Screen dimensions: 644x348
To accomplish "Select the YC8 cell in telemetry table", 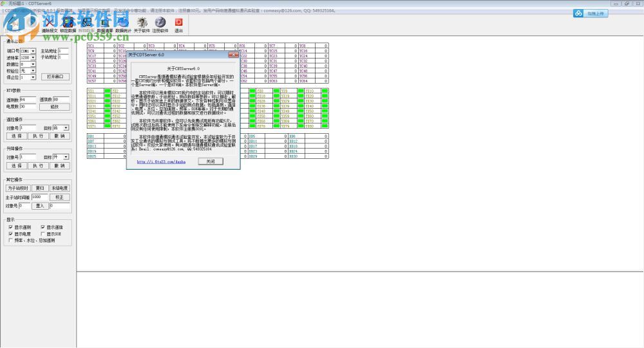I will pyautogui.click(x=307, y=46).
